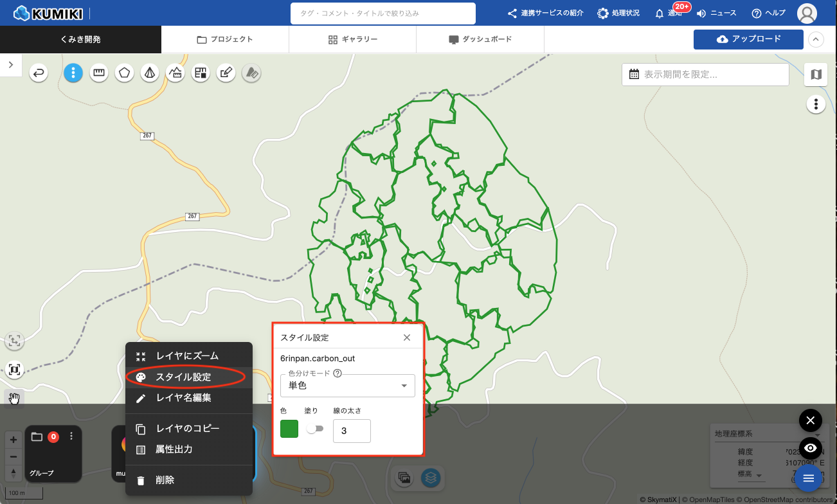Select the ruler distance measurement tool
The width and height of the screenshot is (837, 504).
pos(99,73)
